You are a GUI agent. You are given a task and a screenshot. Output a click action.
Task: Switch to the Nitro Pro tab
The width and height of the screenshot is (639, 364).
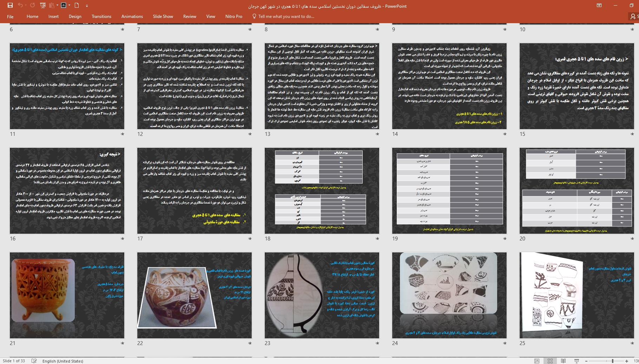(233, 16)
